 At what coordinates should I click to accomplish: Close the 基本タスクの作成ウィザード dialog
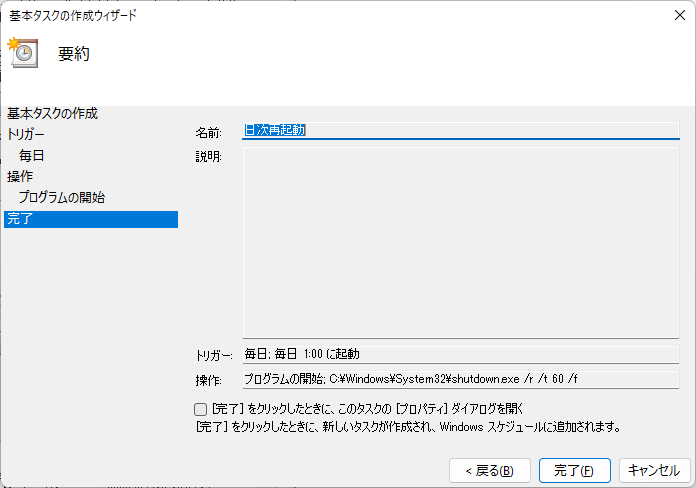(680, 15)
